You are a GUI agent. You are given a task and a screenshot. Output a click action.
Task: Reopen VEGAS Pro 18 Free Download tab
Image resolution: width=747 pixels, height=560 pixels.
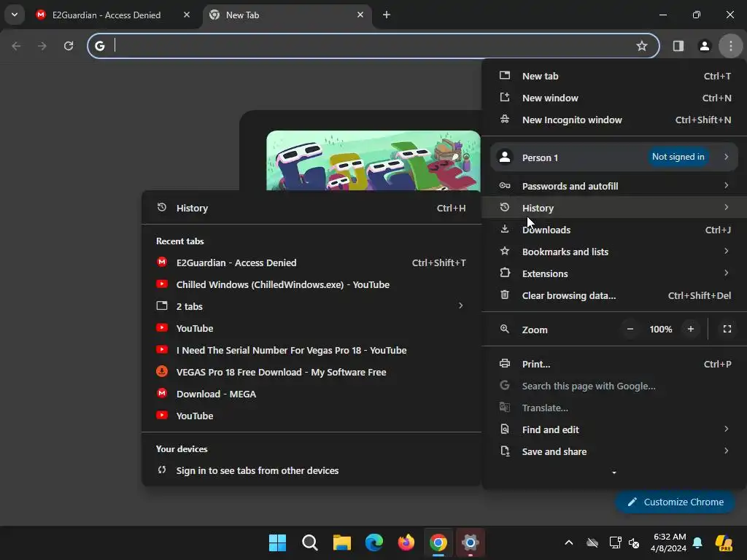click(x=311, y=372)
